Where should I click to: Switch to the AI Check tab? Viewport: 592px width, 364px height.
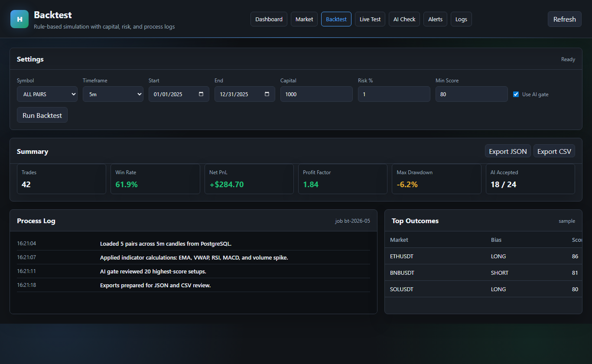tap(404, 19)
